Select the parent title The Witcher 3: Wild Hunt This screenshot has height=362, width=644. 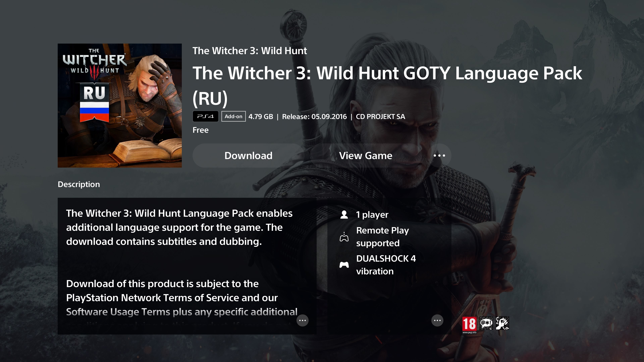[x=250, y=51]
